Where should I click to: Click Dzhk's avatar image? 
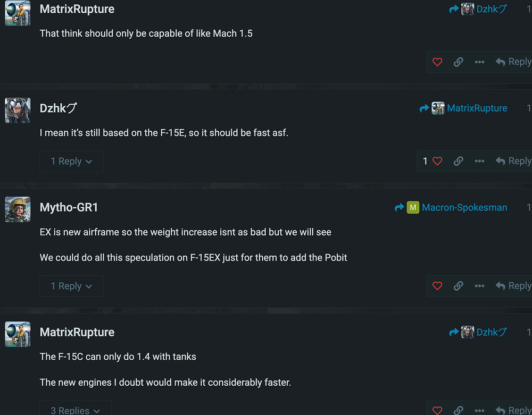click(18, 110)
